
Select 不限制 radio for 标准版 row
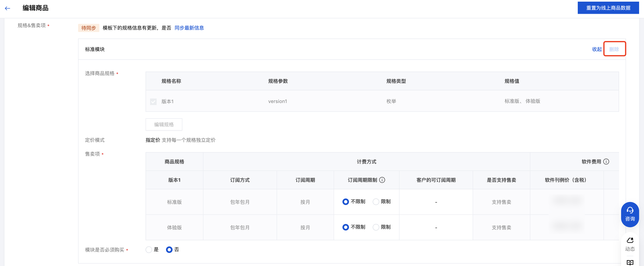tap(346, 202)
